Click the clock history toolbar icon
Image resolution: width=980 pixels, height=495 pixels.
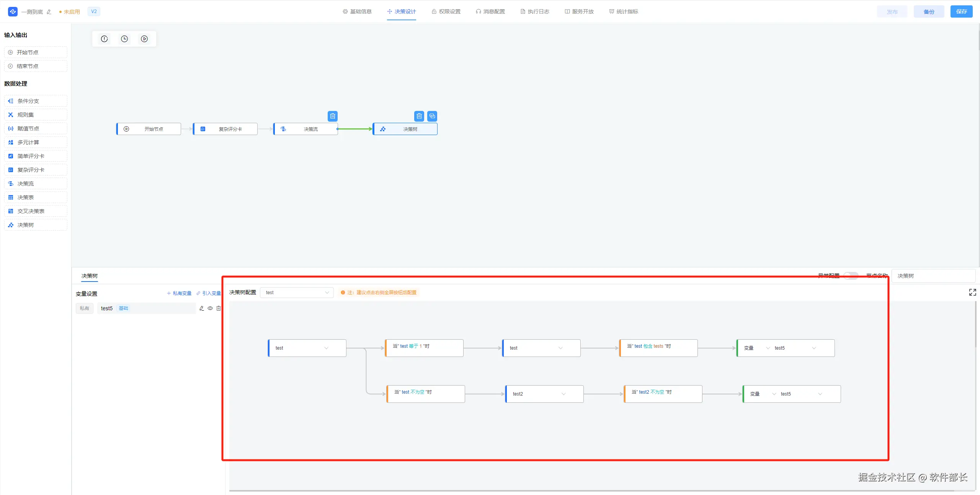point(124,39)
